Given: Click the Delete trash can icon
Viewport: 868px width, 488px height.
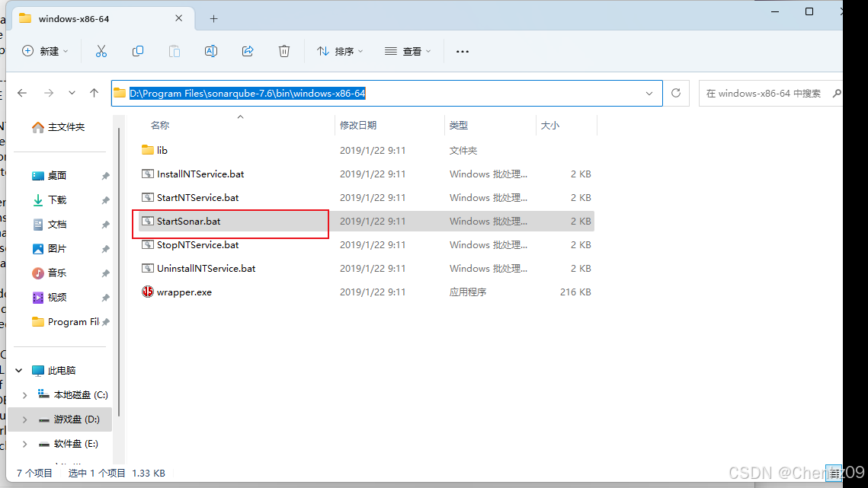Looking at the screenshot, I should coord(284,51).
